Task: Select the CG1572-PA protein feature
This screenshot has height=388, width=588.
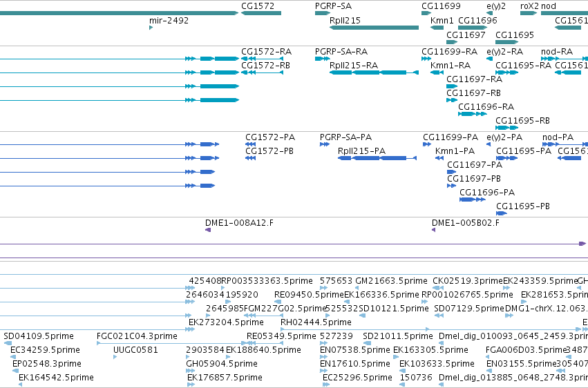Action: 251,144
